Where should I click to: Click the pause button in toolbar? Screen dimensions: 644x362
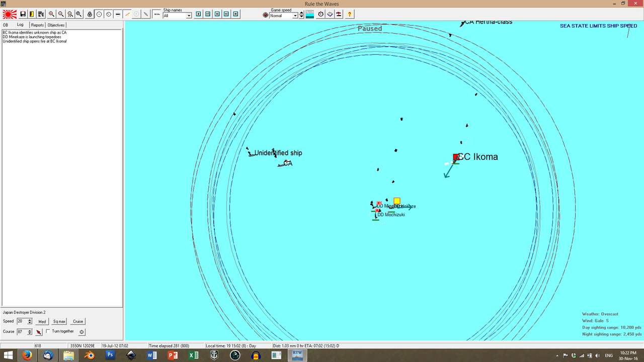coord(236,14)
